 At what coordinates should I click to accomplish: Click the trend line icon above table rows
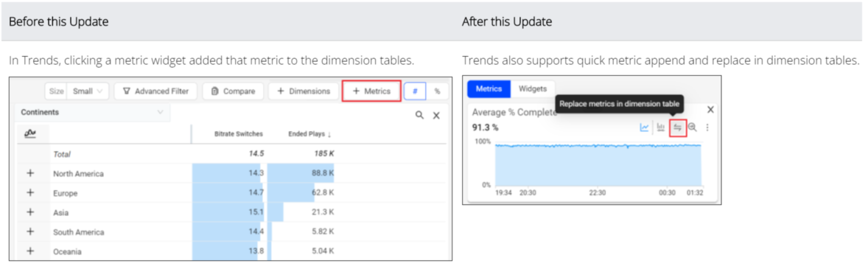pos(30,134)
